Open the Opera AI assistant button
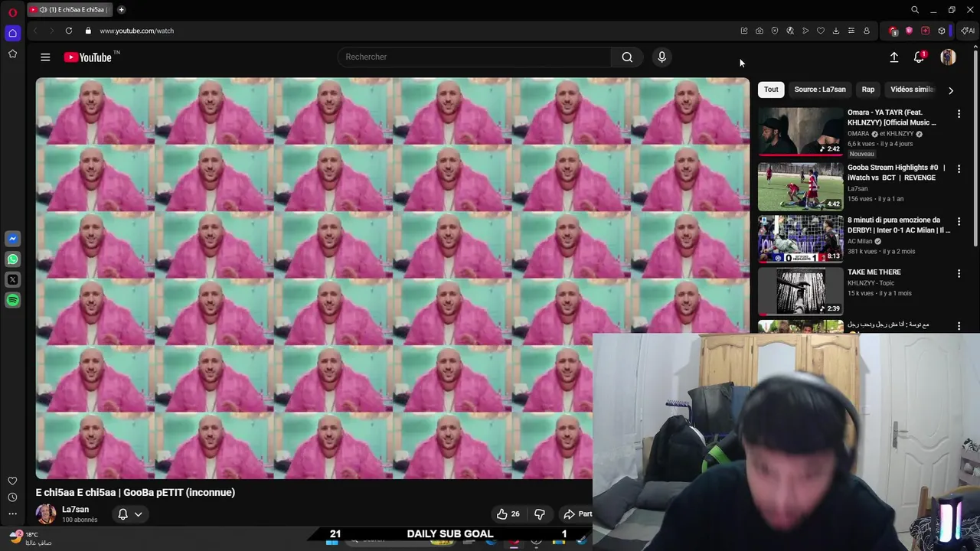980x551 pixels. [x=968, y=31]
